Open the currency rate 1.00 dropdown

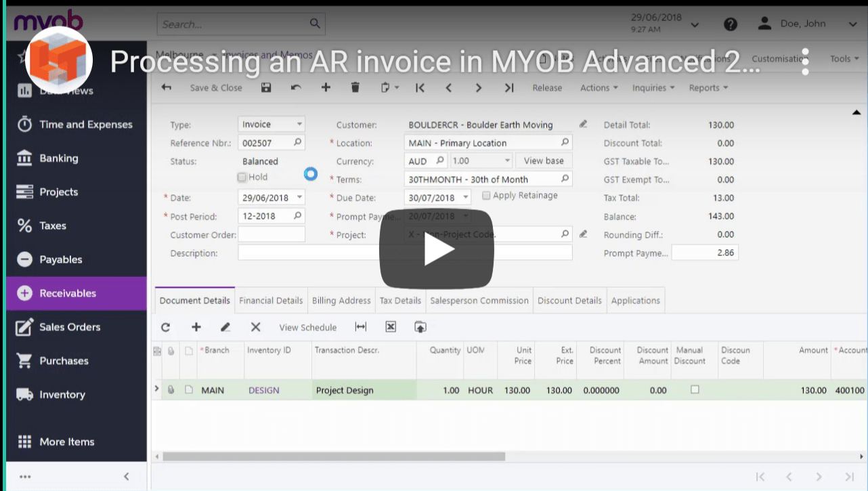tap(507, 161)
